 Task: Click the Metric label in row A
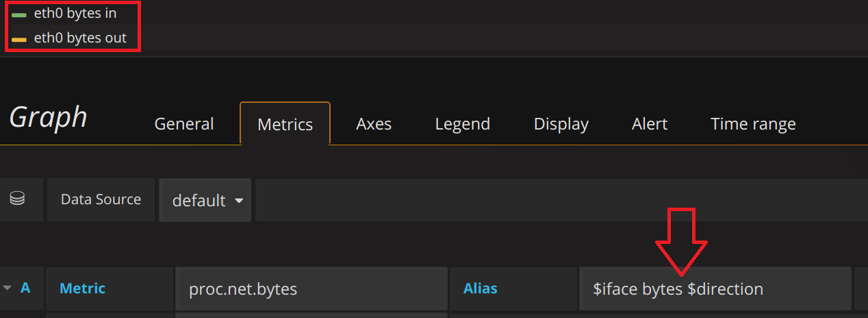coord(83,289)
